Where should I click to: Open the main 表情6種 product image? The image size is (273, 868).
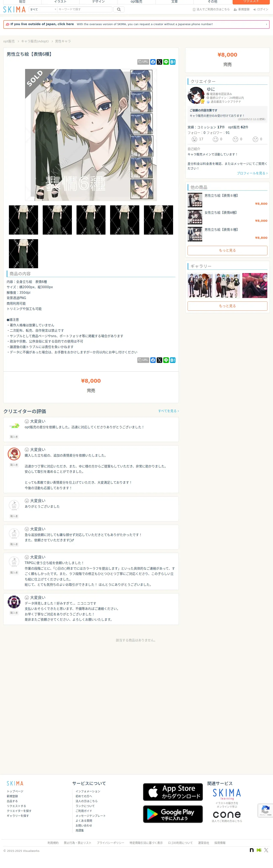(91, 135)
